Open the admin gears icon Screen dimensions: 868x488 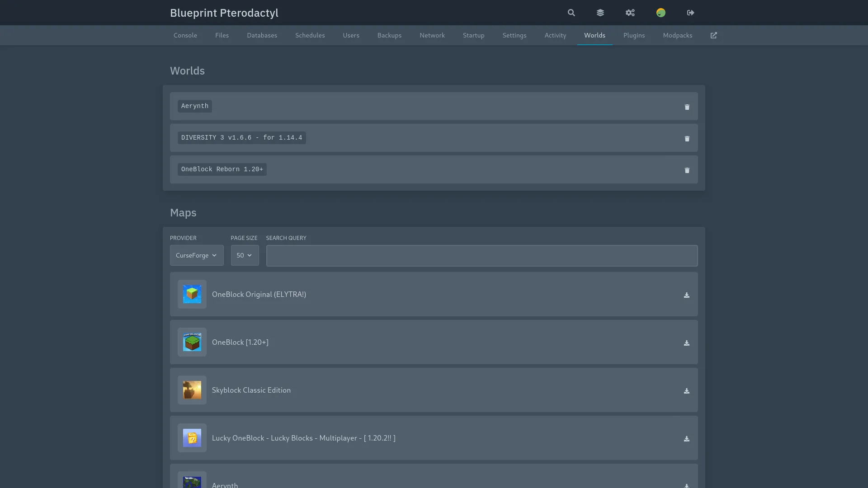coord(630,13)
